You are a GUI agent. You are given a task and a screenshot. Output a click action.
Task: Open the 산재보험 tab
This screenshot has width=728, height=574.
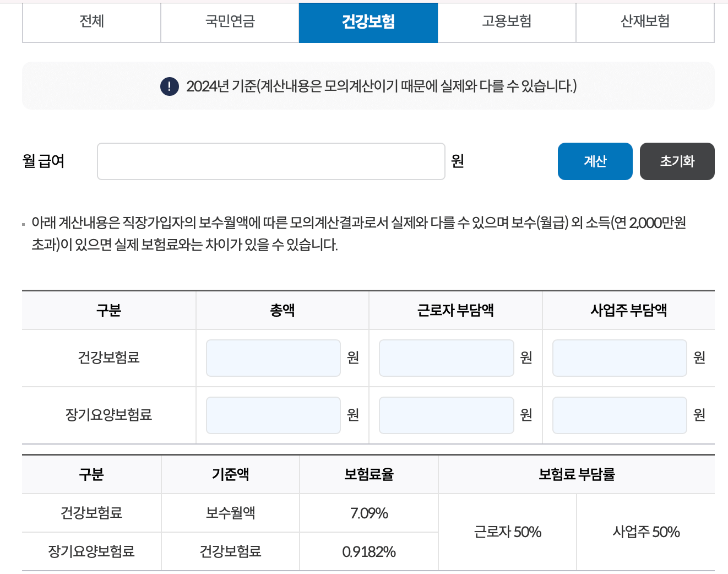644,23
